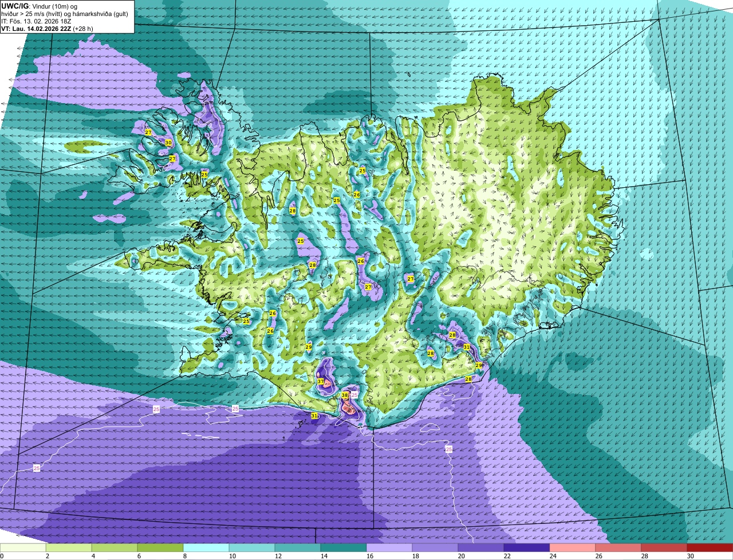Screen dimensions: 733x560
Task: Click the 6–8 m/s dark green swatch
Action: pyautogui.click(x=160, y=547)
